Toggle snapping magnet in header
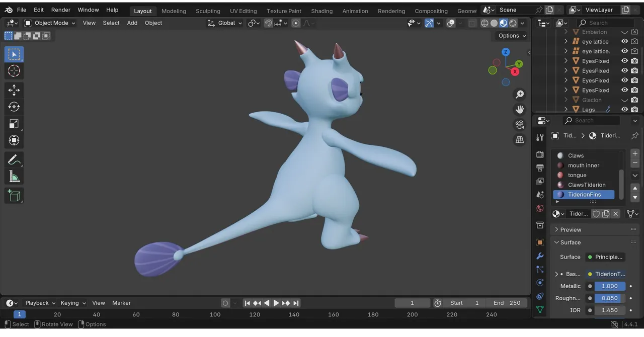The height and width of the screenshot is (337, 644). pos(268,23)
